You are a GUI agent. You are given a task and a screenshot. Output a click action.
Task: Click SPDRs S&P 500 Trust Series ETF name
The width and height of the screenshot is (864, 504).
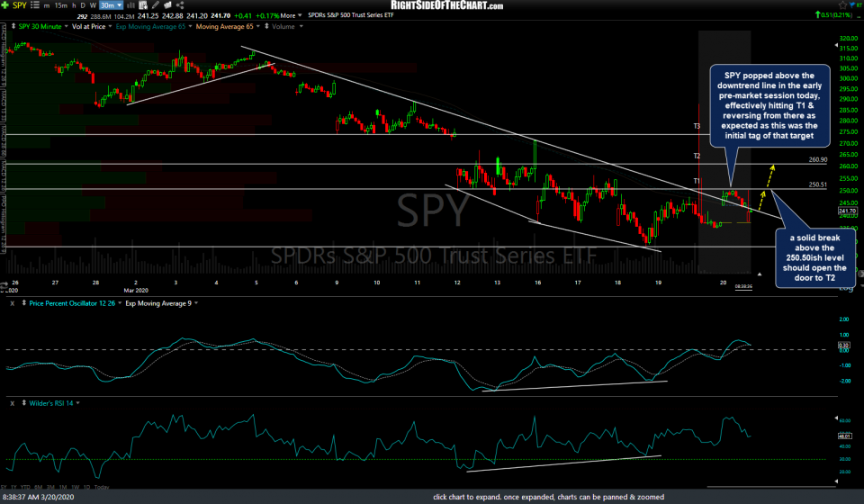point(350,15)
